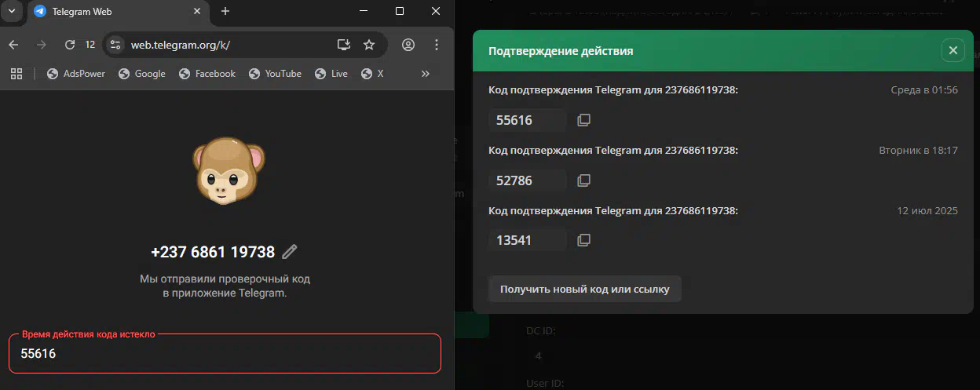Close the Подтверждение действия dialog

(x=953, y=50)
